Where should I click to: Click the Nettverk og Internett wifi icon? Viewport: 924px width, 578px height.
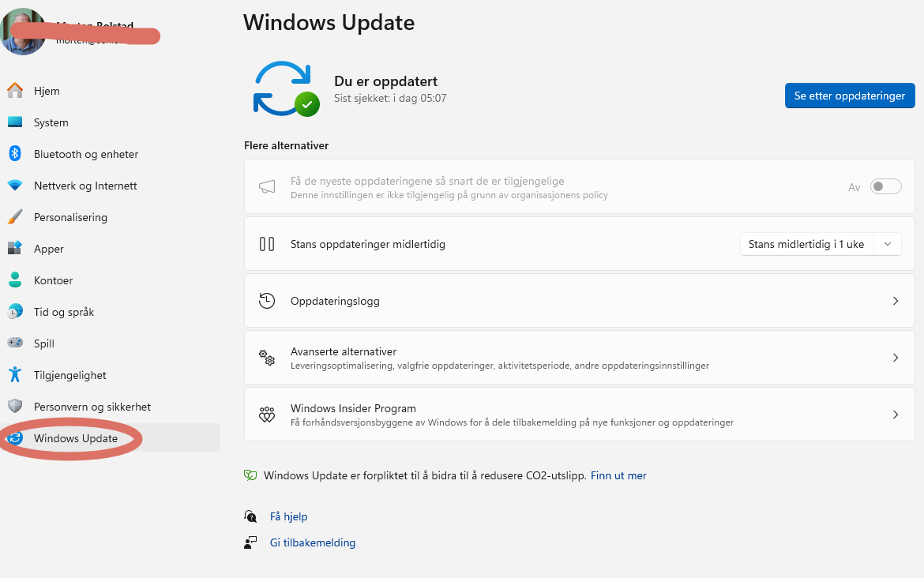click(x=15, y=186)
